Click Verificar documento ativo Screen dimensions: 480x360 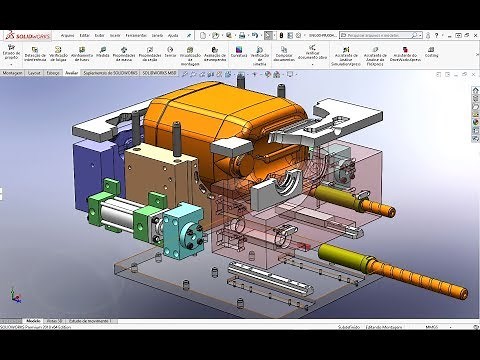(312, 52)
